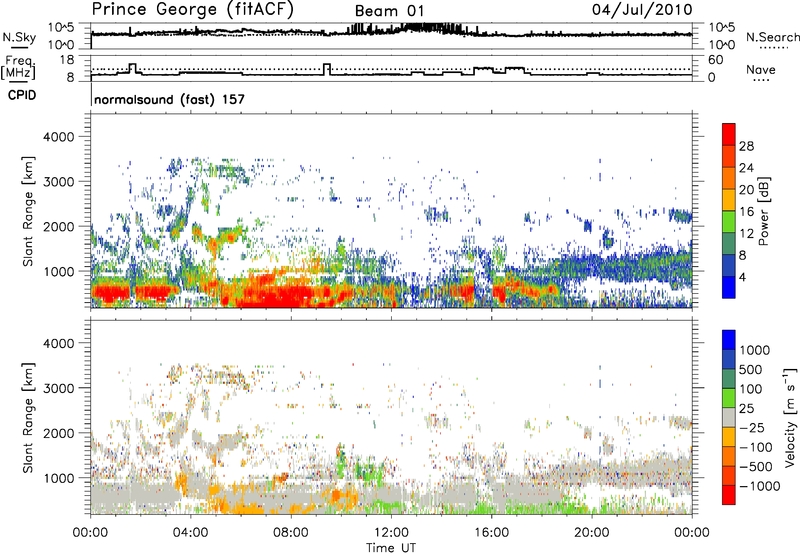The image size is (800, 554).
Task: Click "4000" on Power panel range axis
Action: (x=58, y=137)
